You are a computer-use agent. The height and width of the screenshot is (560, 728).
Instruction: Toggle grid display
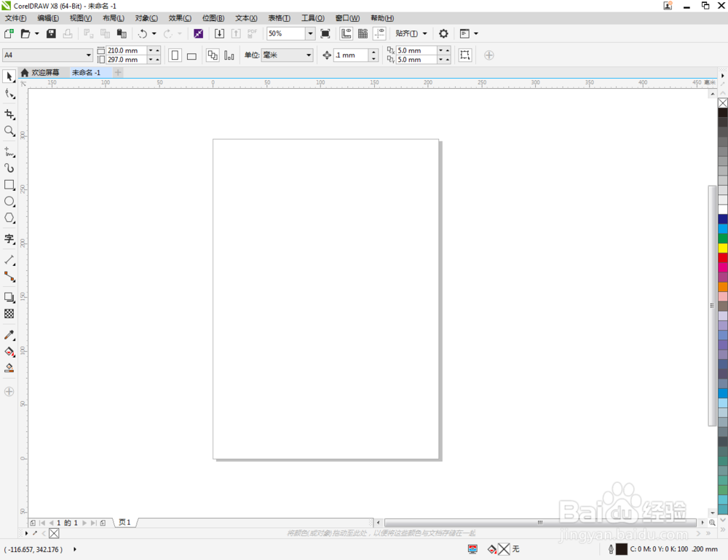[363, 33]
